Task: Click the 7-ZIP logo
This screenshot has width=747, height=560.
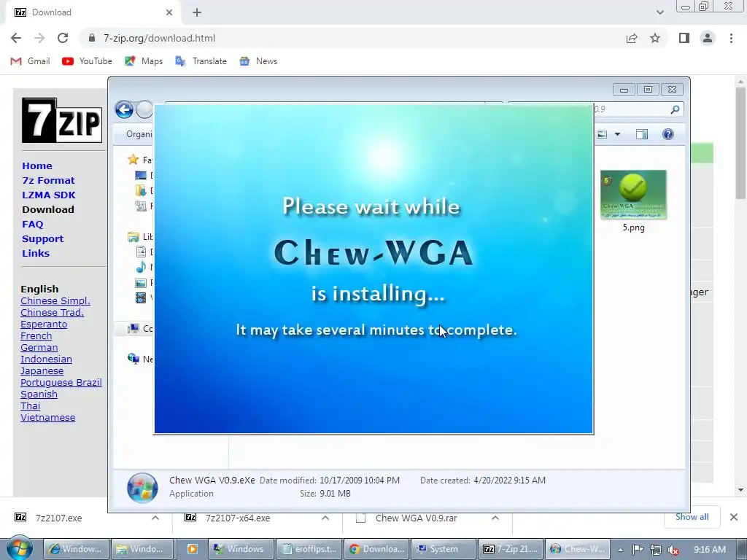Action: [x=62, y=120]
